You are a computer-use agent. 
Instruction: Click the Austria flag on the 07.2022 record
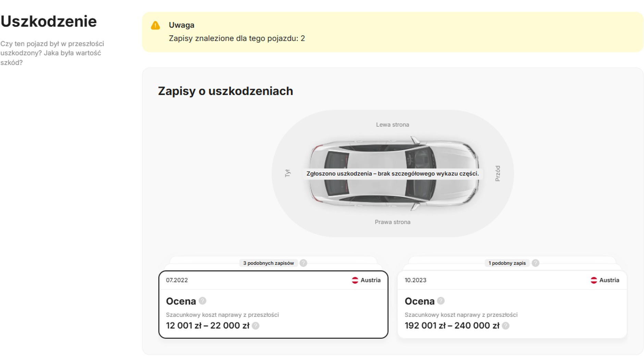(x=355, y=280)
